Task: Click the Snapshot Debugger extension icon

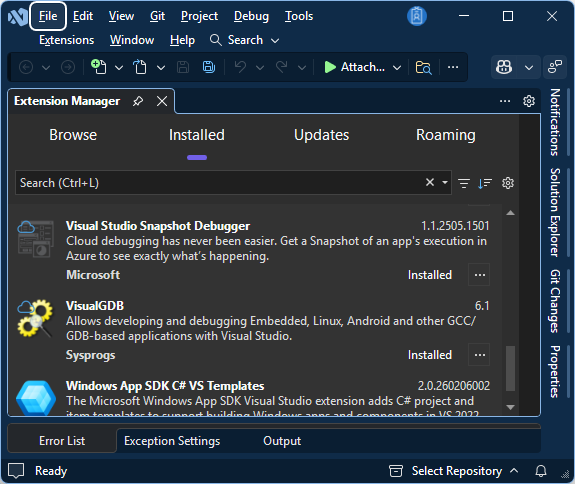Action: [35, 239]
